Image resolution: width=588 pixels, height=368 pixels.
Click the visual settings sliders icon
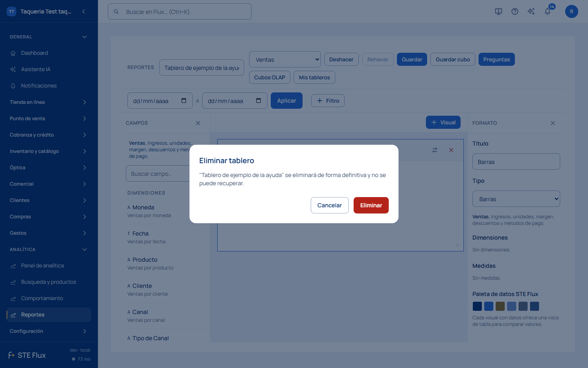pos(435,150)
